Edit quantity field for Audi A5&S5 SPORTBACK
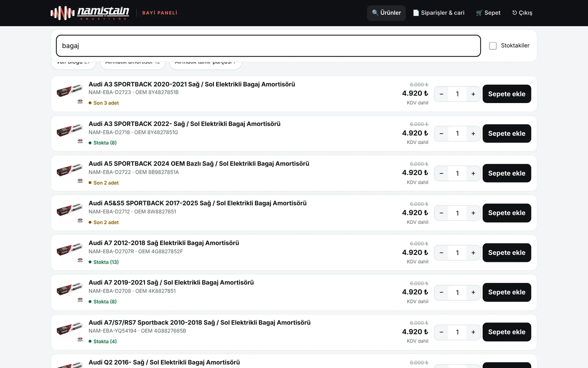Viewport: 588px width, 368px height. point(457,213)
